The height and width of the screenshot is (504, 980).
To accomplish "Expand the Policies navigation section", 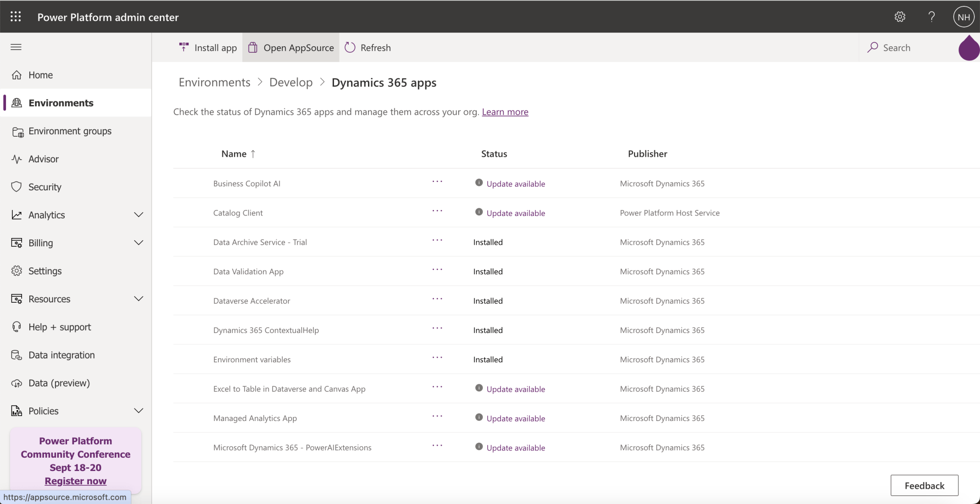I will [x=138, y=411].
